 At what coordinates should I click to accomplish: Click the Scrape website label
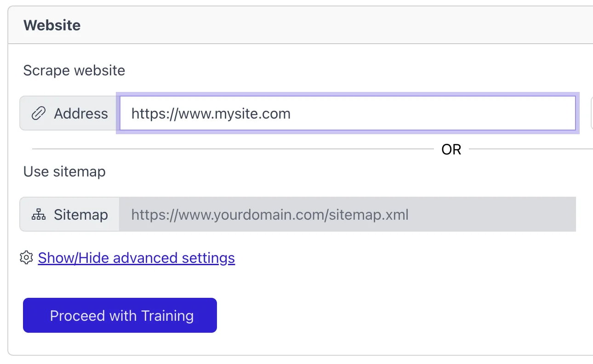point(74,70)
